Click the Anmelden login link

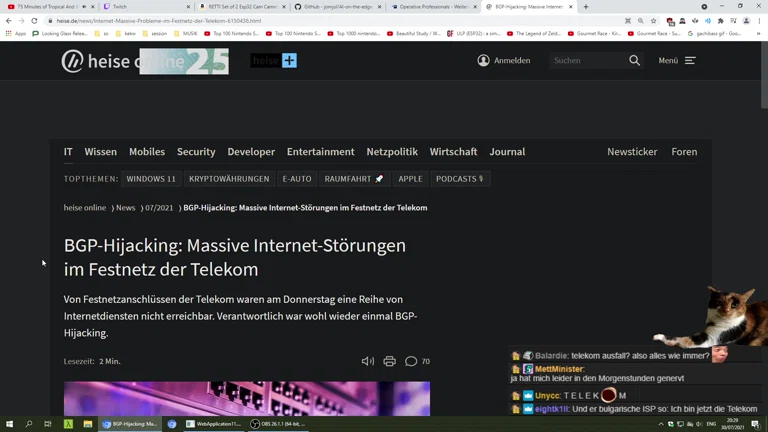click(512, 60)
